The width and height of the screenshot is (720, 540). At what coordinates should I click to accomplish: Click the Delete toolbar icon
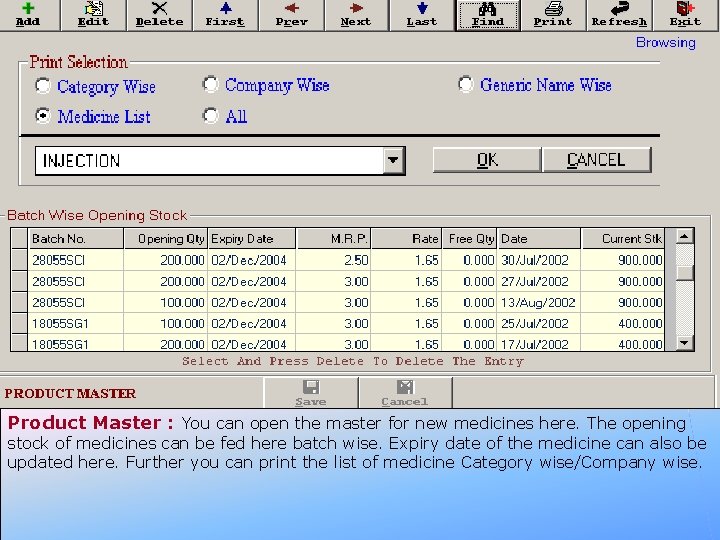point(159,15)
